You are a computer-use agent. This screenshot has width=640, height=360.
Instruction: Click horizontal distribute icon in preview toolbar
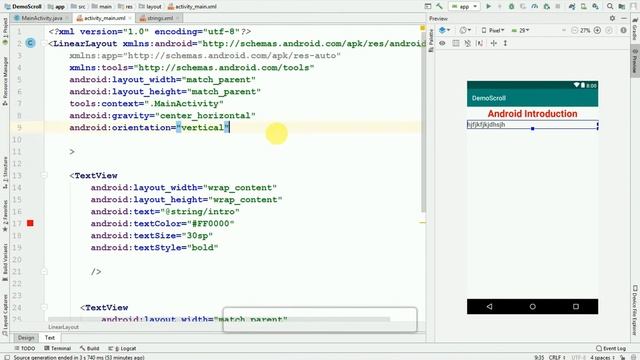[x=493, y=43]
